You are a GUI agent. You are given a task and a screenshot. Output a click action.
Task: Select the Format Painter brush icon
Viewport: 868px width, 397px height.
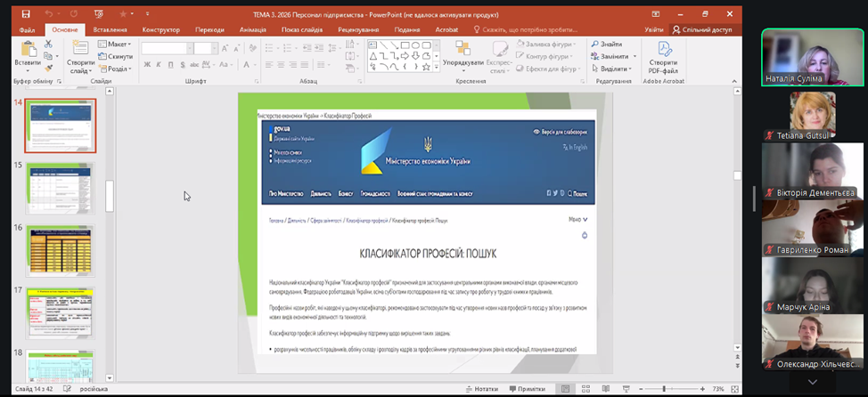(48, 69)
